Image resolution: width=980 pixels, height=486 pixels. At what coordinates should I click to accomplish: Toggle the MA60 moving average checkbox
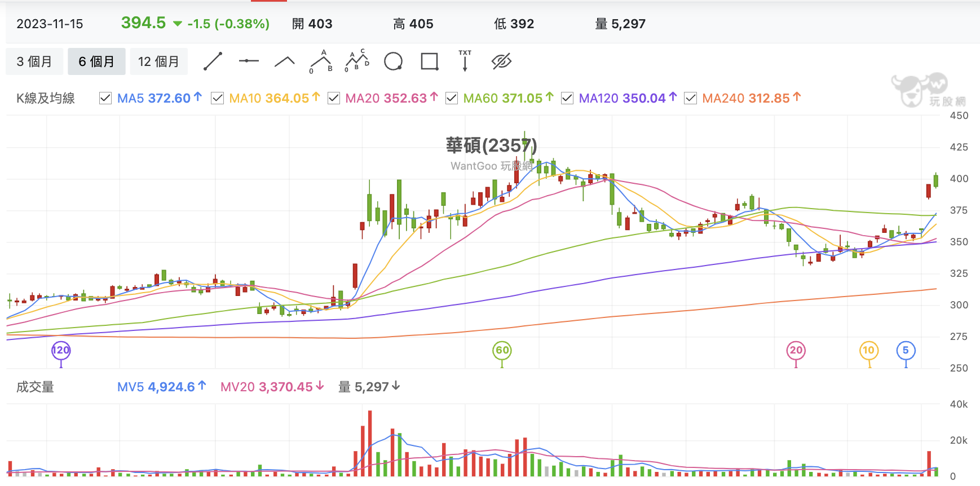pos(452,98)
